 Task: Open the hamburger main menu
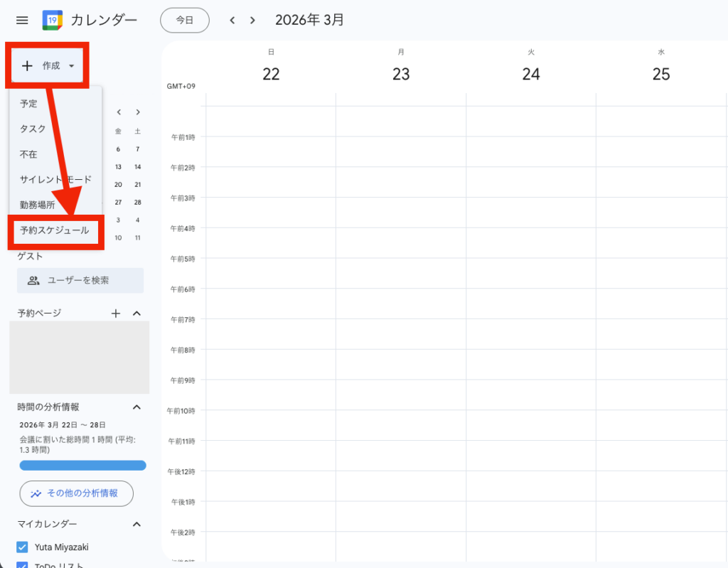(22, 21)
